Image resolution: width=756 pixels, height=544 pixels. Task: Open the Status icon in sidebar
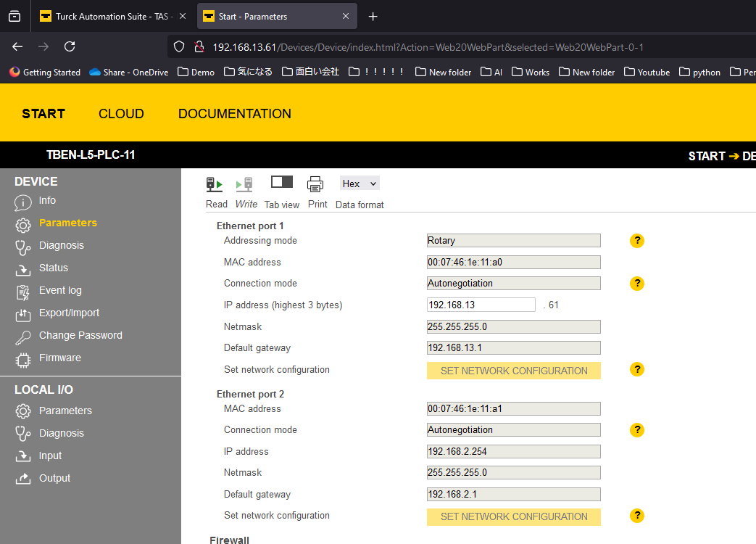(22, 270)
